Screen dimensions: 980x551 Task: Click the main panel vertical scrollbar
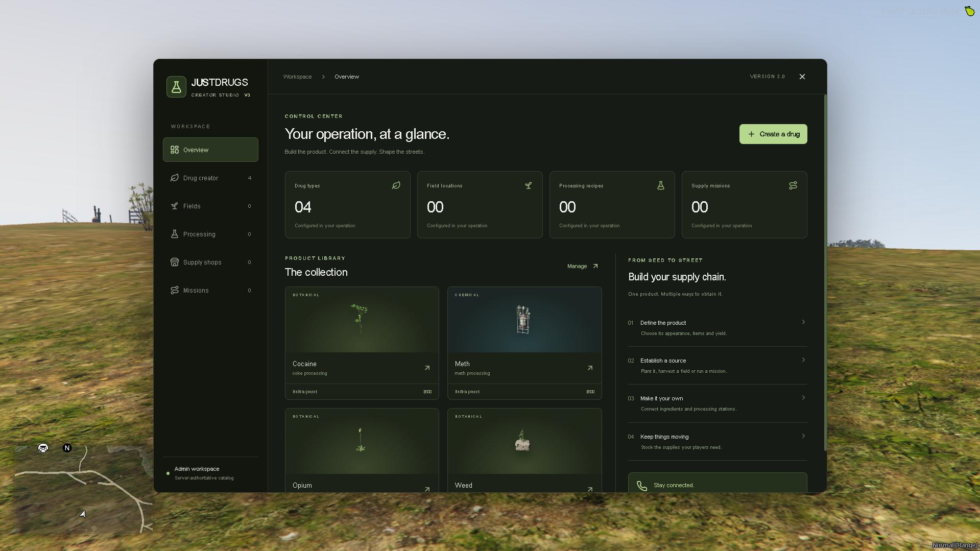[825, 273]
